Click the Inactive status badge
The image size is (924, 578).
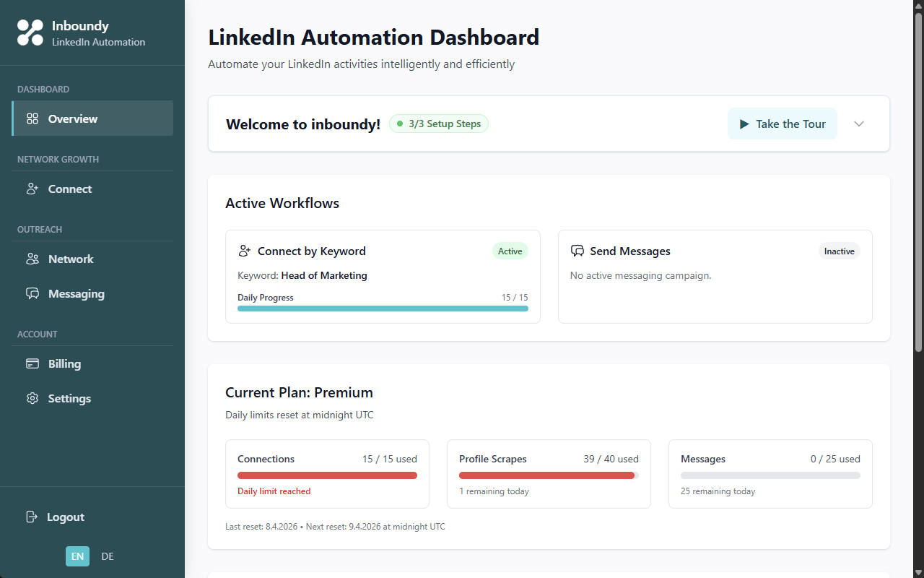[x=840, y=251]
